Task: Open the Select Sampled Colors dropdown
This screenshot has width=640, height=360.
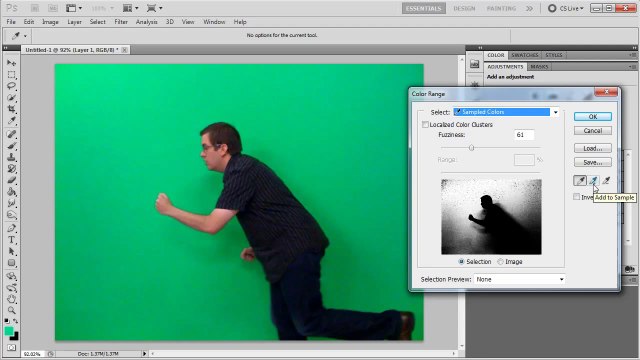Action: click(506, 112)
